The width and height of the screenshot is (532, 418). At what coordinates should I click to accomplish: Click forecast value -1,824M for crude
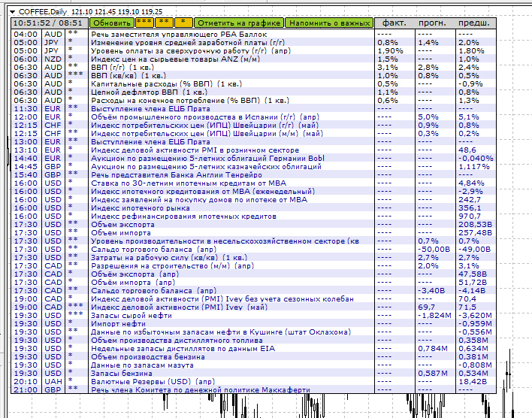click(434, 316)
